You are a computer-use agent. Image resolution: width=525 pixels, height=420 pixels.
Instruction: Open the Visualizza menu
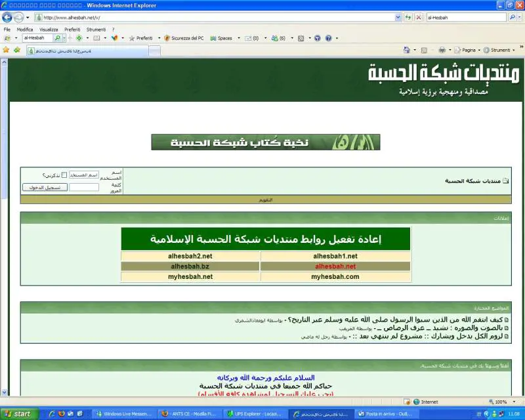pos(48,30)
